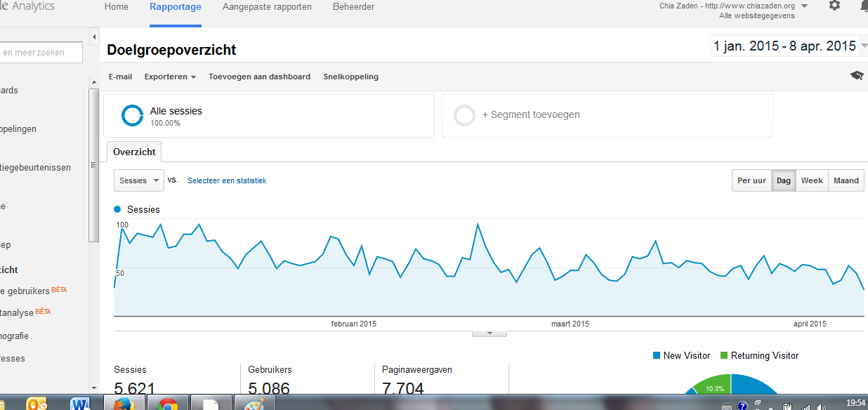Select the Overzicht tab

click(x=134, y=152)
